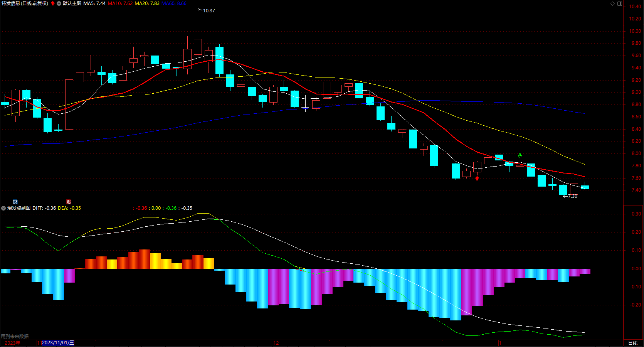Click the red buy arrow under the candlestick
The image size is (644, 347).
(477, 178)
